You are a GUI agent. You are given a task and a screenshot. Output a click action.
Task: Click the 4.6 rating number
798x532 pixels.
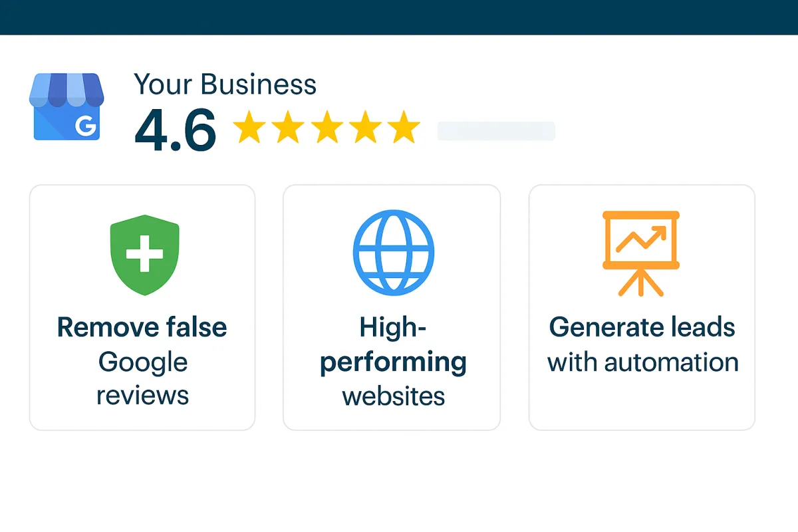pos(176,129)
